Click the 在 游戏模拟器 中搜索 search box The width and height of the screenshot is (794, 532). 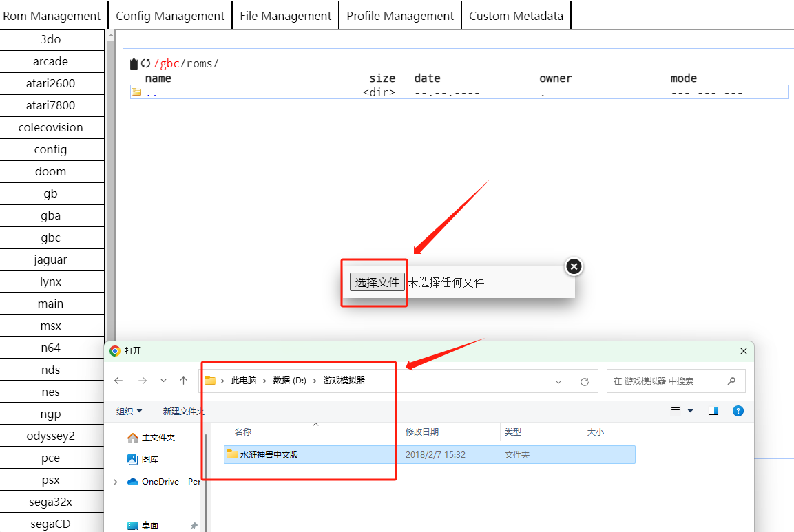tap(676, 381)
